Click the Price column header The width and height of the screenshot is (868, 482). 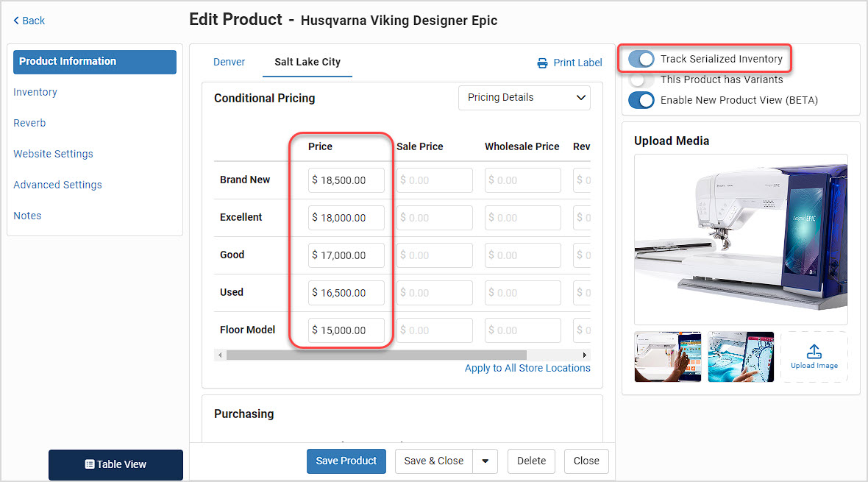320,147
